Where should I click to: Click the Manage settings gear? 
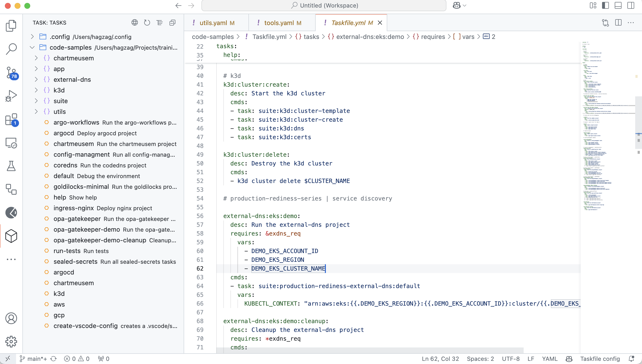pos(11,342)
